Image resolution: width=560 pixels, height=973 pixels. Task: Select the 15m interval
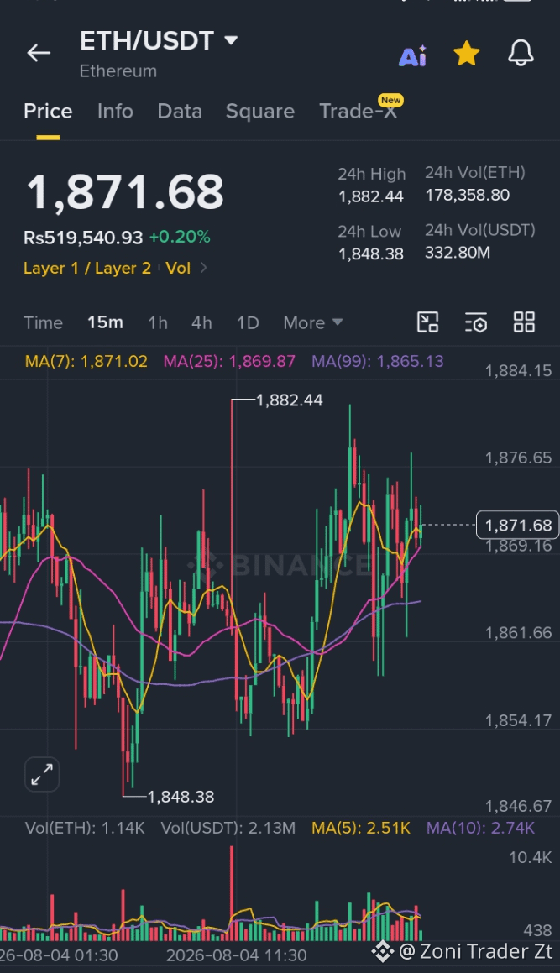click(105, 322)
